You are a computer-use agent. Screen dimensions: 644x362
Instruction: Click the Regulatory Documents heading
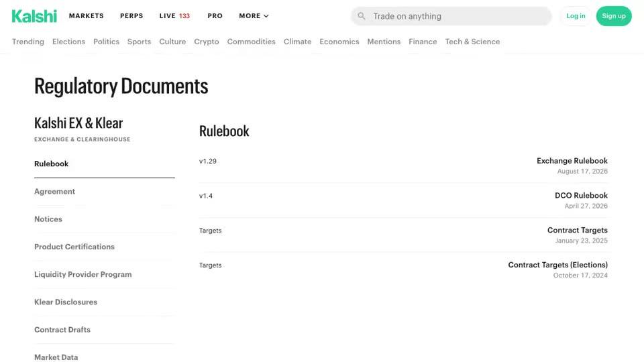pos(121,86)
